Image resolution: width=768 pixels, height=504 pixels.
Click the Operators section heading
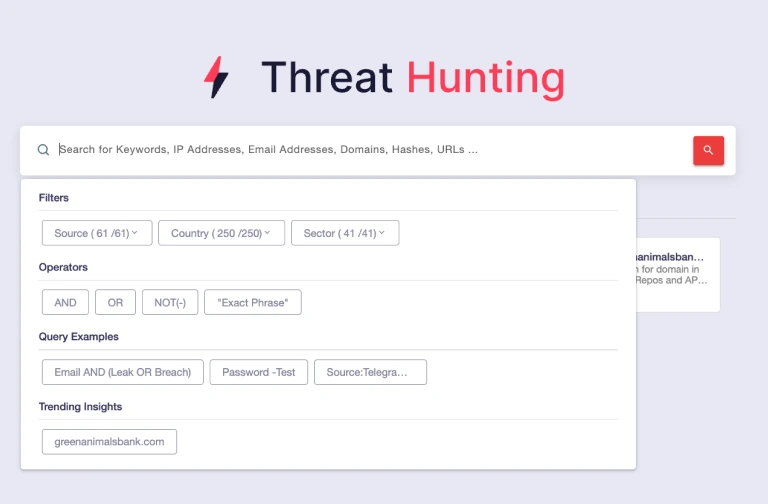[x=63, y=267]
